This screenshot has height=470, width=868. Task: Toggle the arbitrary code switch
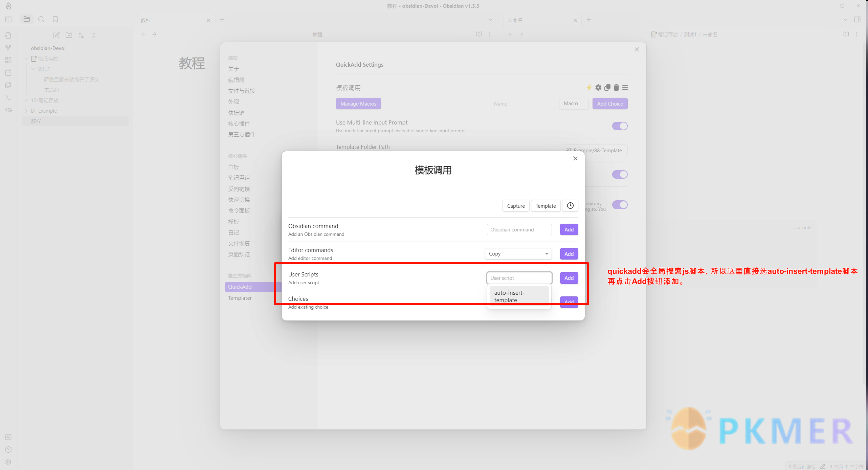click(x=620, y=205)
